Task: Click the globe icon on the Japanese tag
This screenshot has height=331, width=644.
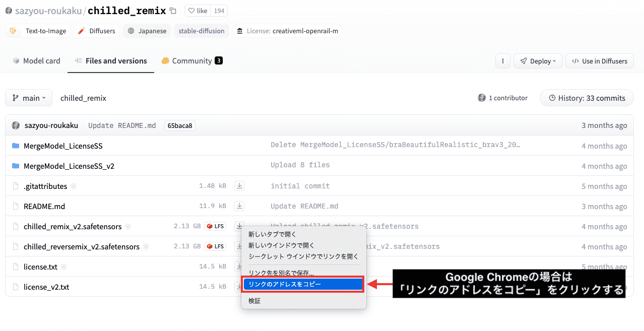Action: pyautogui.click(x=131, y=31)
